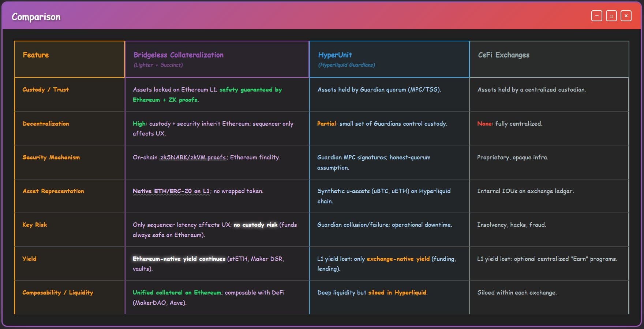Click cell 'L1 yield lost; only exchange-native yield'
The height and width of the screenshot is (329, 644).
point(389,263)
